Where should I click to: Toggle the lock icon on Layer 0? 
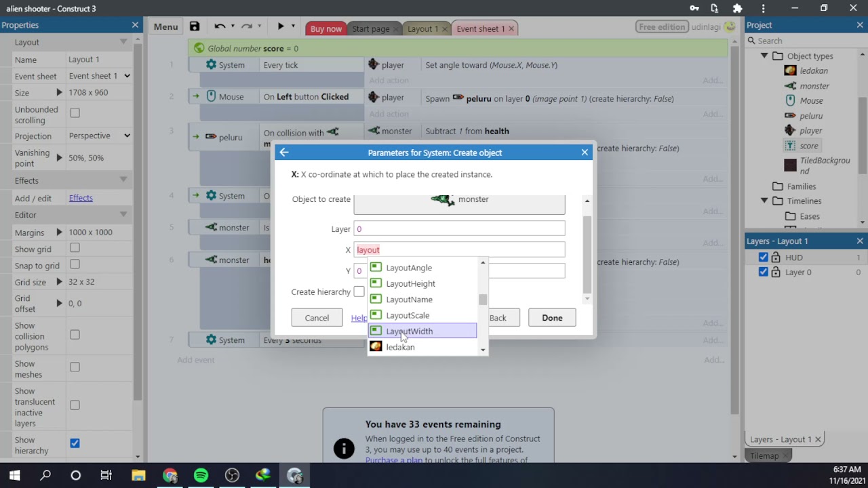pyautogui.click(x=776, y=272)
